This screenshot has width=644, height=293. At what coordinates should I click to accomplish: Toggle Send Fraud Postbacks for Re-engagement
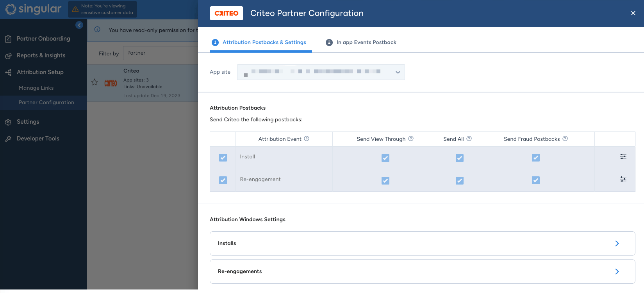(536, 180)
